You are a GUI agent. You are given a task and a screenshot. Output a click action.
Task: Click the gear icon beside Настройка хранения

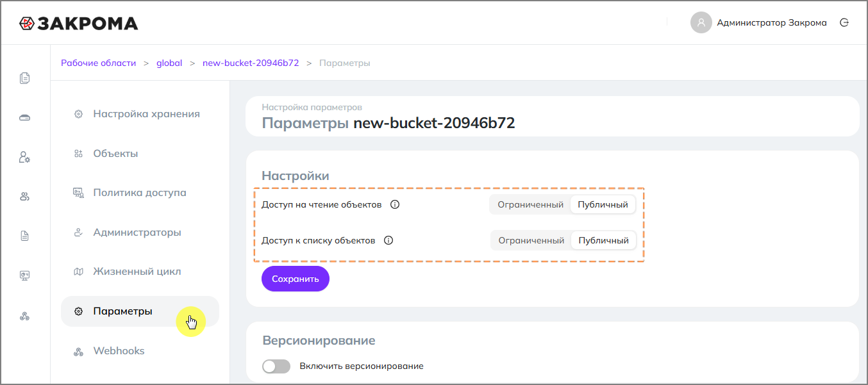[x=78, y=114]
